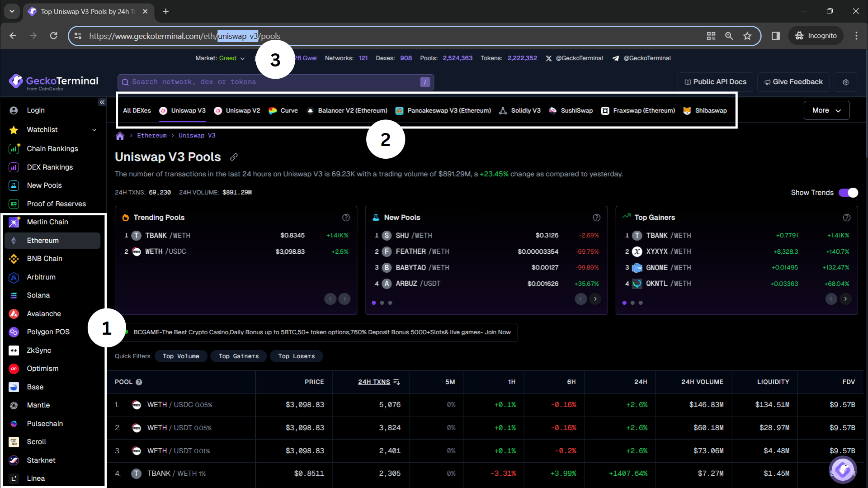Open Chrome tab search dropdown
The image size is (868, 488).
12,11
